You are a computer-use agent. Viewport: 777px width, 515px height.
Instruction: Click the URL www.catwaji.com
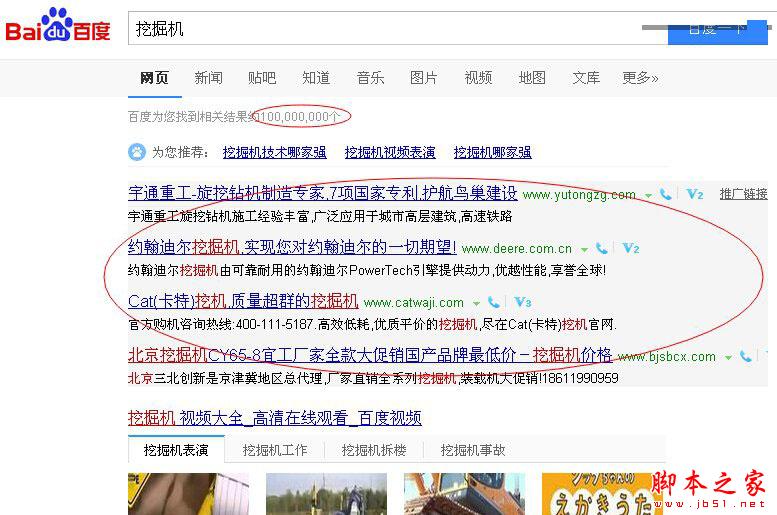[x=414, y=302]
